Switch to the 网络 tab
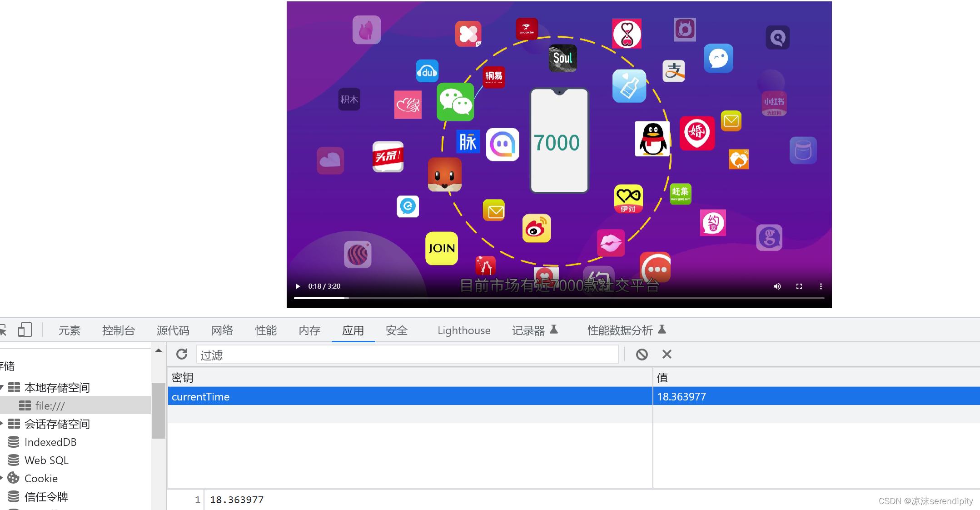Image resolution: width=980 pixels, height=510 pixels. 222,330
